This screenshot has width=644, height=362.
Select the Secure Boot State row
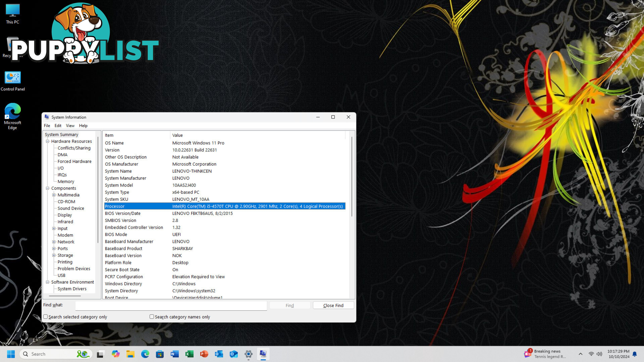point(225,269)
